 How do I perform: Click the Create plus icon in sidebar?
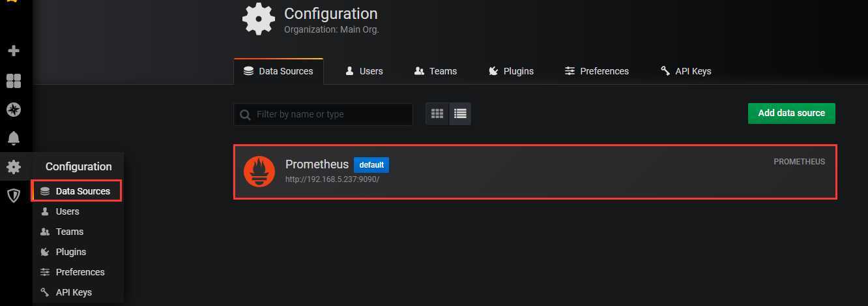tap(13, 51)
